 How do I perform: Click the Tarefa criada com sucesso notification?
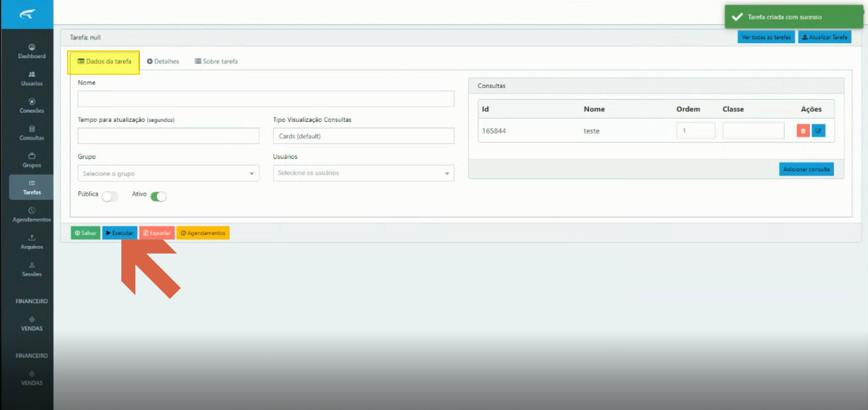click(793, 17)
